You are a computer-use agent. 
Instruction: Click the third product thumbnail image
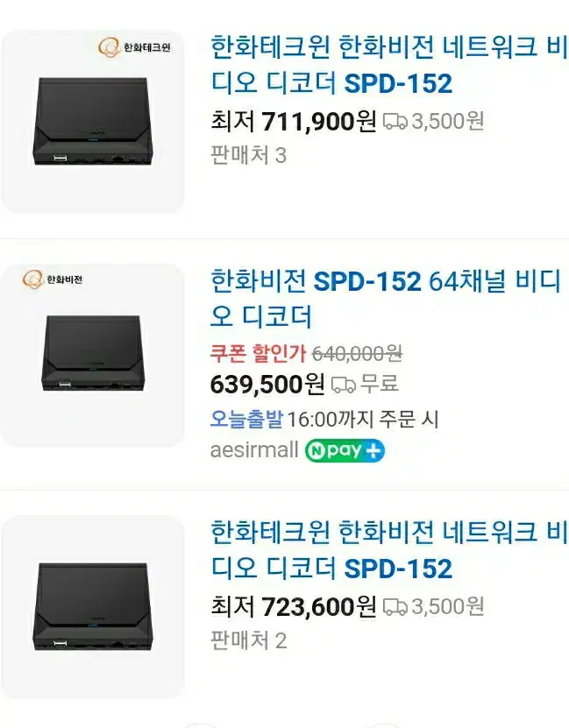[x=93, y=606]
